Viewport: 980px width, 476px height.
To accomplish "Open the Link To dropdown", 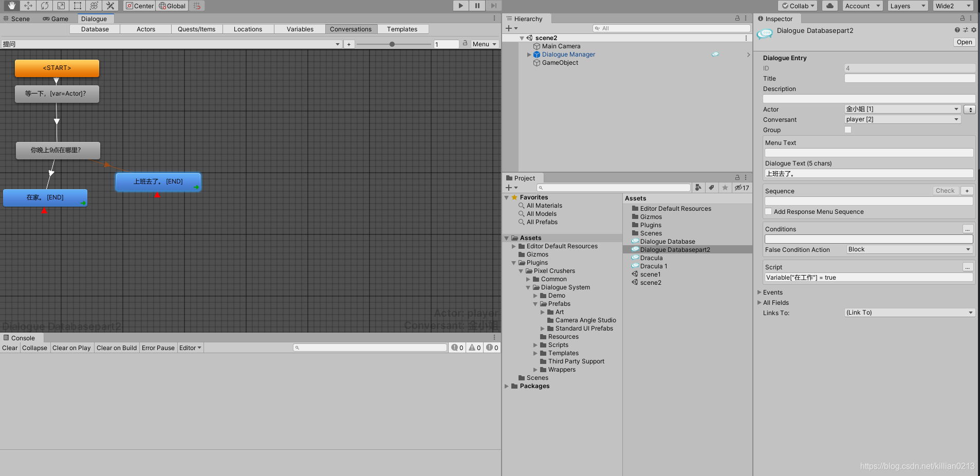I will tap(910, 313).
